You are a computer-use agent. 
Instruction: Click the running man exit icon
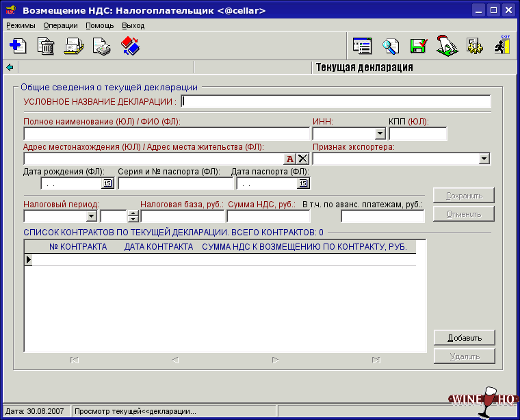(503, 46)
